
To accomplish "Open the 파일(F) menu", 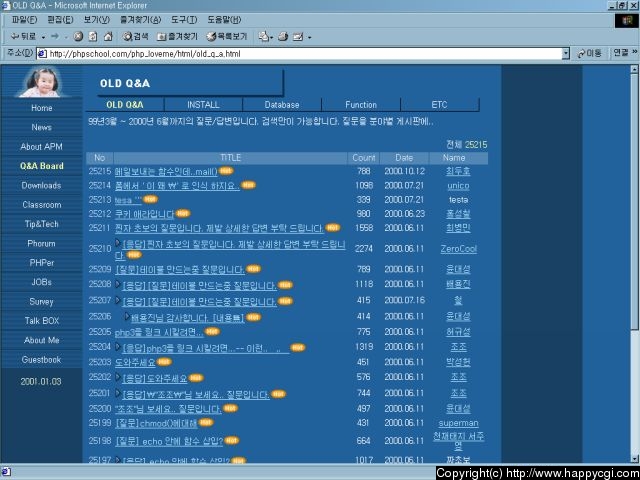I will coord(24,20).
